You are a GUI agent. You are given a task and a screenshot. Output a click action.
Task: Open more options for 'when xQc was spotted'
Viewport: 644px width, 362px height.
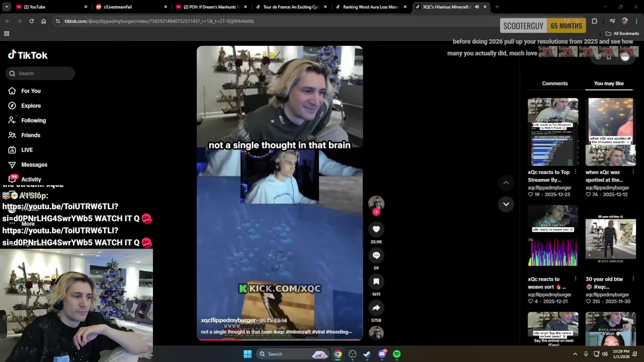tap(633, 172)
